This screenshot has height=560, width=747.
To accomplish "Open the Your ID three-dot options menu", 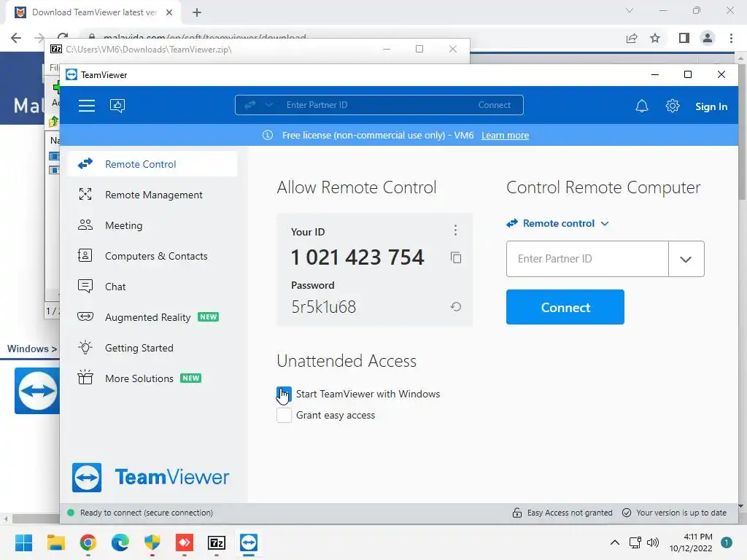I will pos(455,230).
